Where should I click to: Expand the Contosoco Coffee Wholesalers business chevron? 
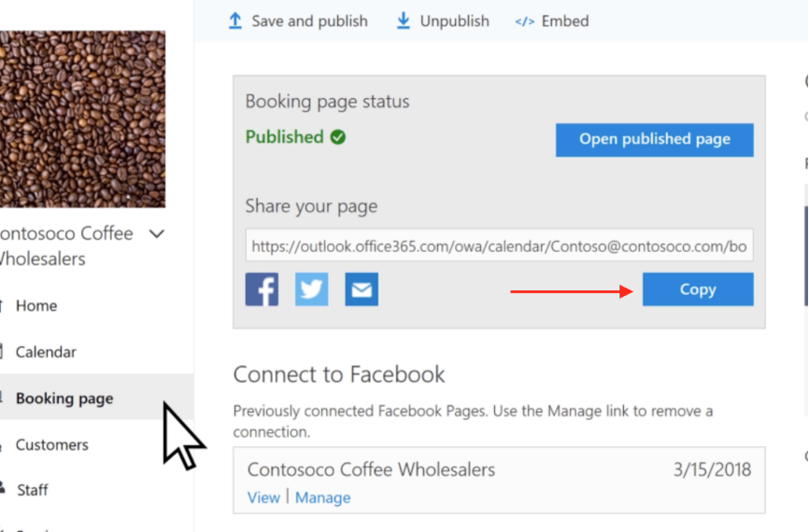pos(157,234)
